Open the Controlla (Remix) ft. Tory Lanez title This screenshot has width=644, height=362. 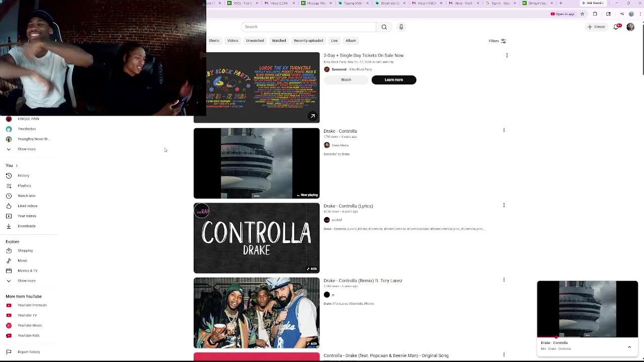tap(363, 281)
